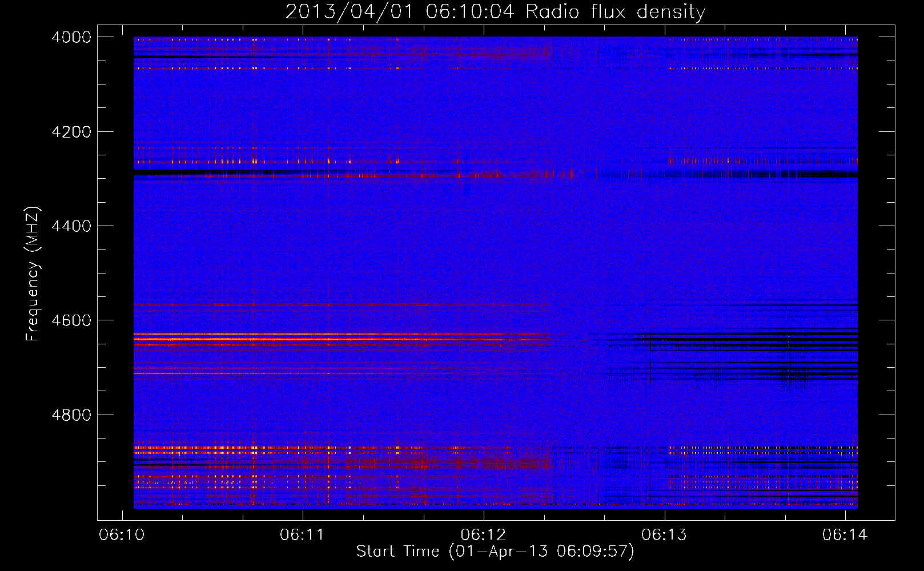Click the 4400 frequency tick label
Image resolution: width=924 pixels, height=571 pixels.
click(x=71, y=226)
